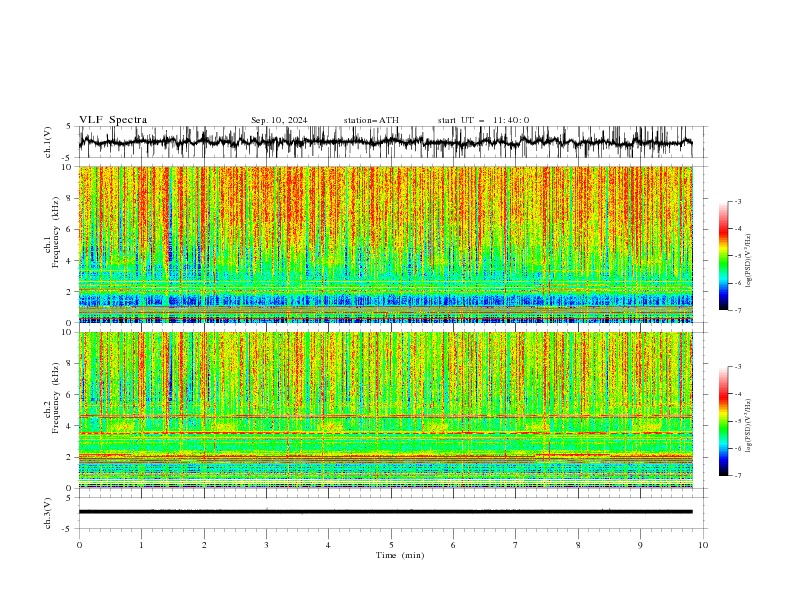This screenshot has height=612, width=792.
Task: Click the "-7" tick on the lower colorbar
Action: (x=737, y=476)
